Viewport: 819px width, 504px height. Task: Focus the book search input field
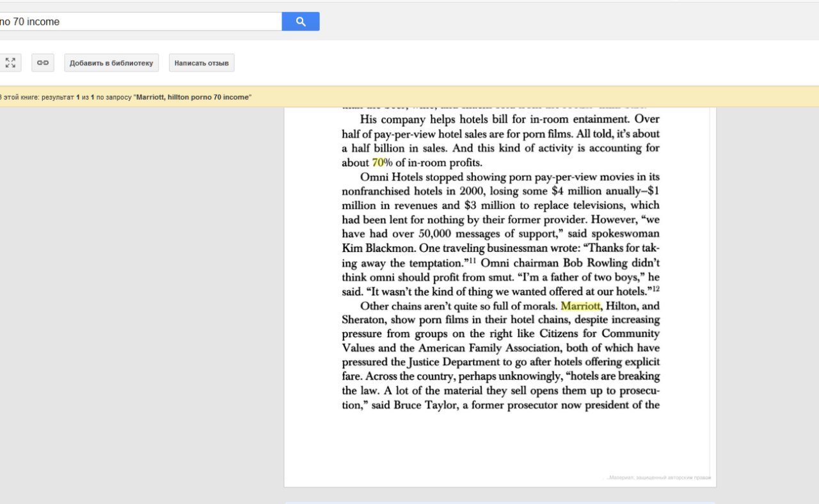[141, 22]
